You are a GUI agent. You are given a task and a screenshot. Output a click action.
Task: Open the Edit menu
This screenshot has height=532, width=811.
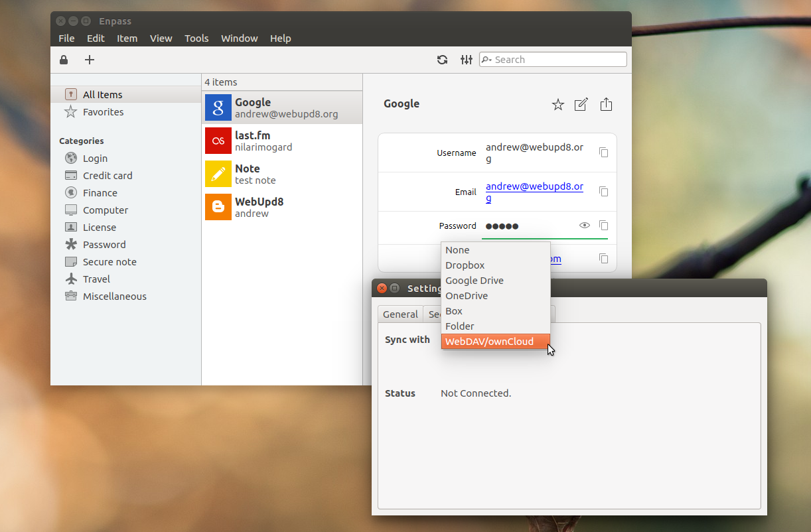pyautogui.click(x=96, y=38)
